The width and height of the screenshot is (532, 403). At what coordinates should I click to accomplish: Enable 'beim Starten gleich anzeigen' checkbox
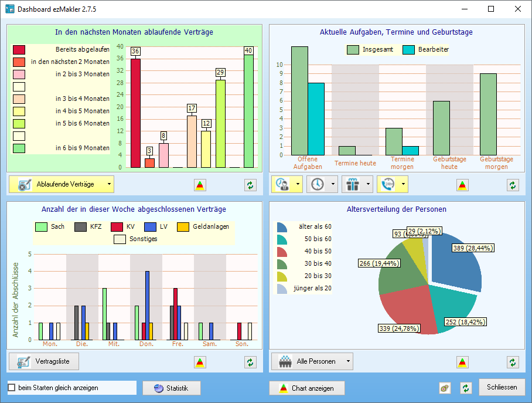[12, 388]
